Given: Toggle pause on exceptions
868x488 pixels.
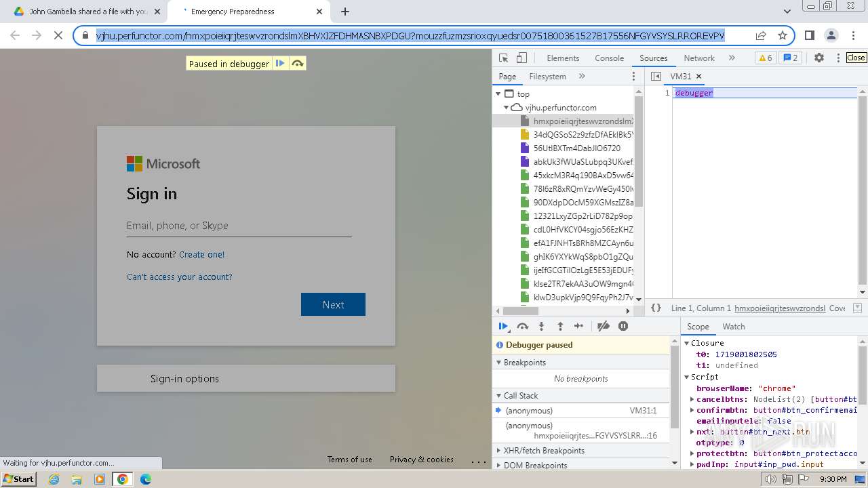Looking at the screenshot, I should [623, 326].
